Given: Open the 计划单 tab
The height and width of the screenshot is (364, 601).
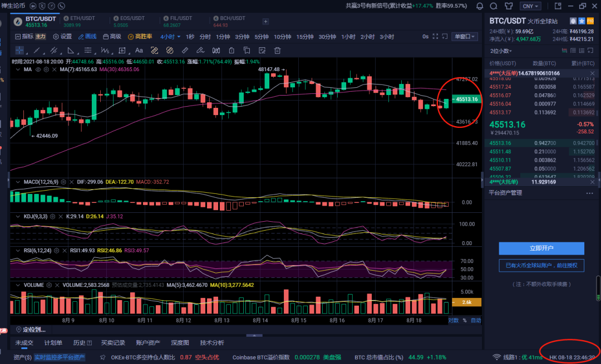Looking at the screenshot, I should [53, 342].
